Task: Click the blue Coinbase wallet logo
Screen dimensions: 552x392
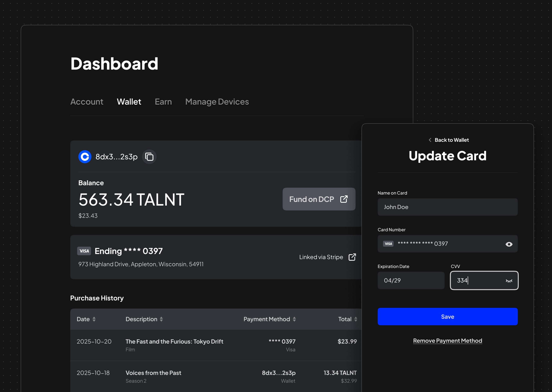Action: click(85, 157)
